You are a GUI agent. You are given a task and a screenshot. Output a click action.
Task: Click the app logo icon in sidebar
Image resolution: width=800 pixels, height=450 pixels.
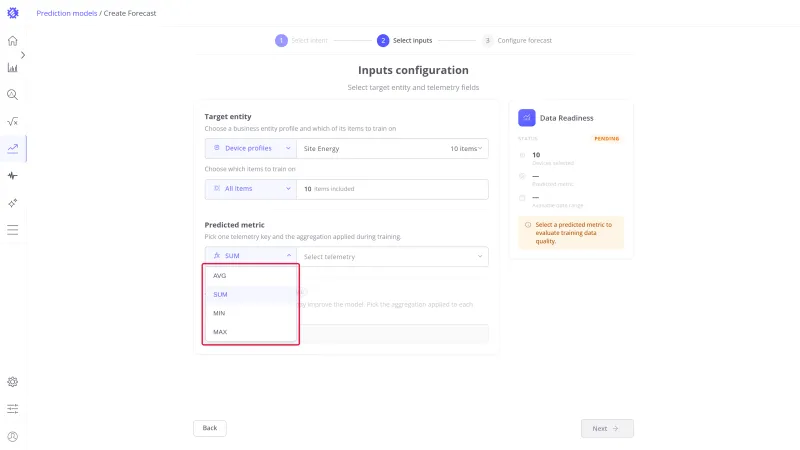pos(13,13)
